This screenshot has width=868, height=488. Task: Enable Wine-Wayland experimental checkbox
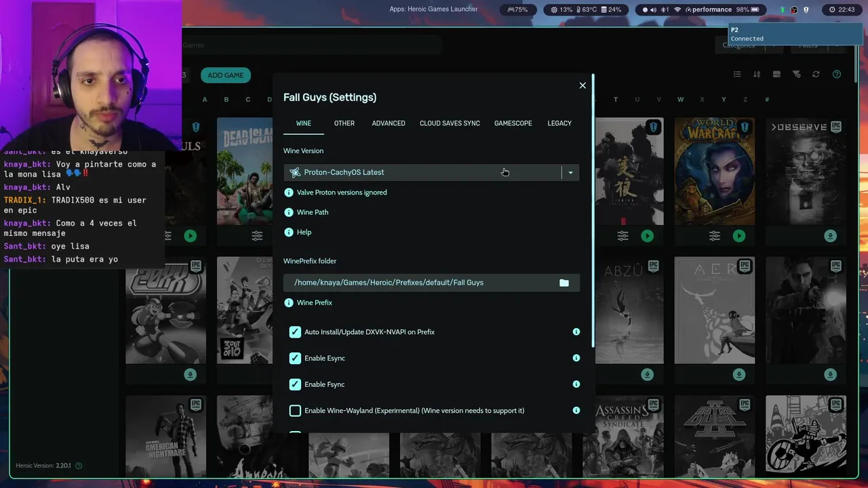pyautogui.click(x=295, y=411)
